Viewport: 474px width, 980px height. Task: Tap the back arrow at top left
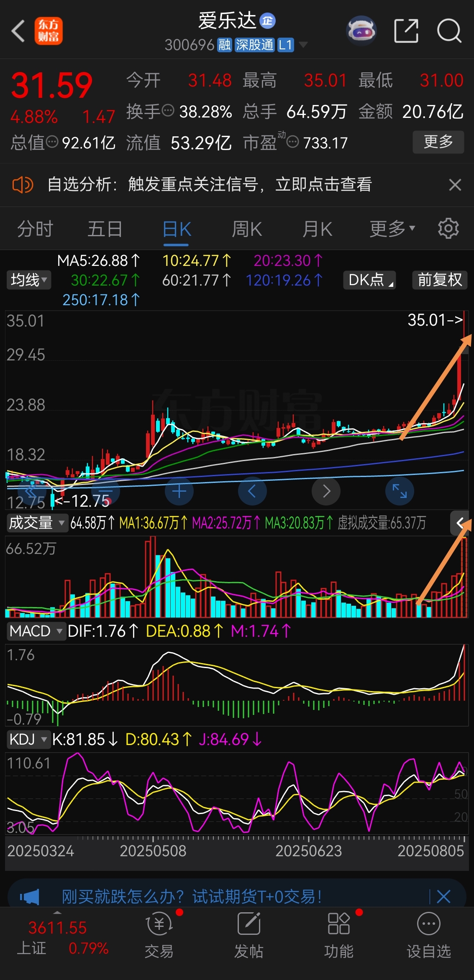[18, 31]
